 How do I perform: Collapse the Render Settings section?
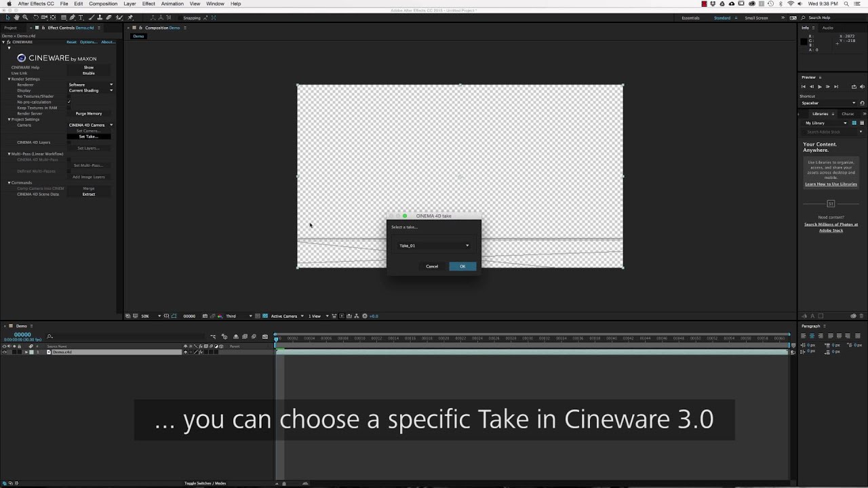(x=9, y=79)
